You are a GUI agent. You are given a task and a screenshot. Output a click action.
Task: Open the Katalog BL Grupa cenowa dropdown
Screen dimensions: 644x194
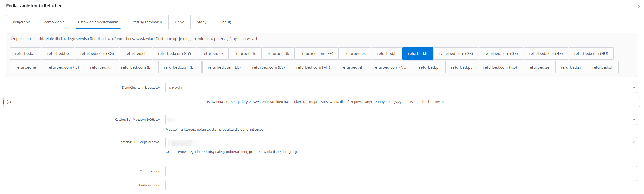click(401, 142)
